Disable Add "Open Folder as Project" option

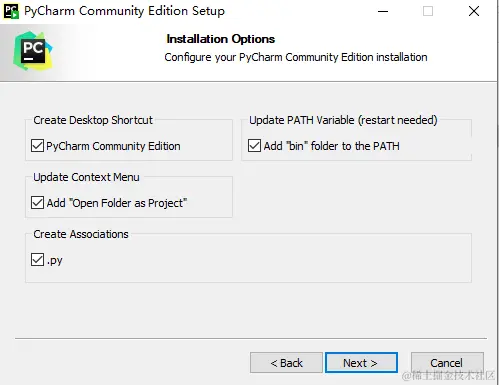click(37, 203)
